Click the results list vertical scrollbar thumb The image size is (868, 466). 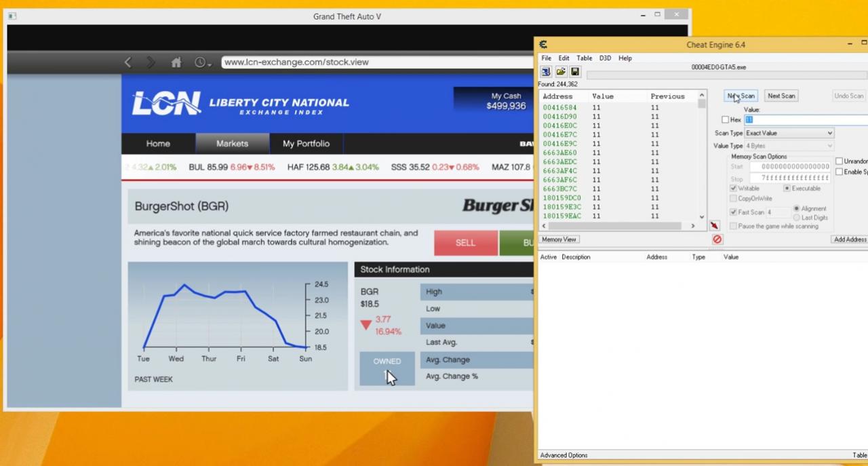click(702, 104)
